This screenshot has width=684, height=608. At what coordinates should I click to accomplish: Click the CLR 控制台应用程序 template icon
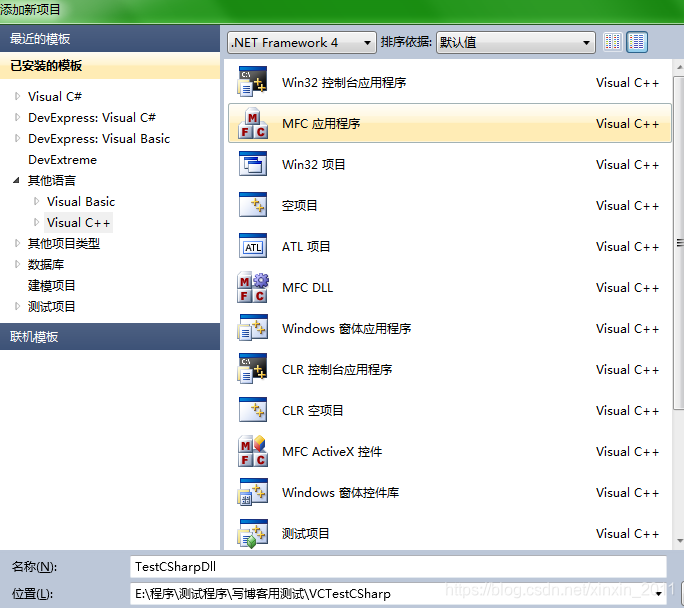click(253, 369)
